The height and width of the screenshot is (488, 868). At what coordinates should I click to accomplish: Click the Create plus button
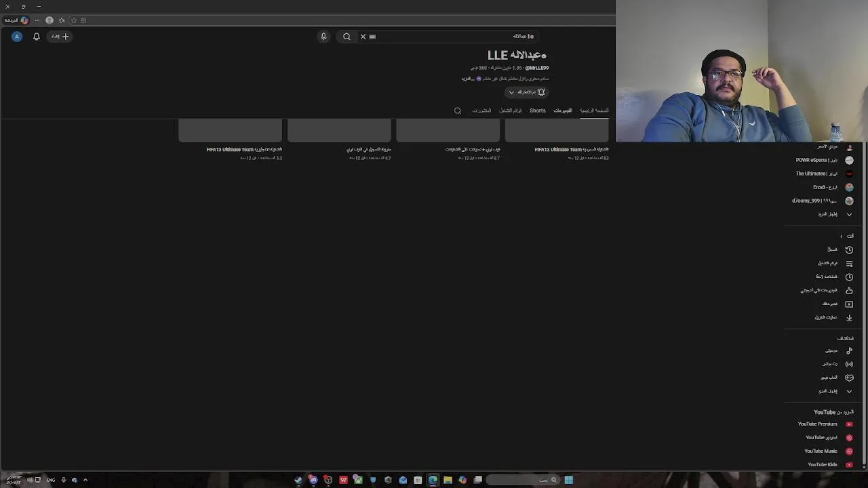[60, 37]
